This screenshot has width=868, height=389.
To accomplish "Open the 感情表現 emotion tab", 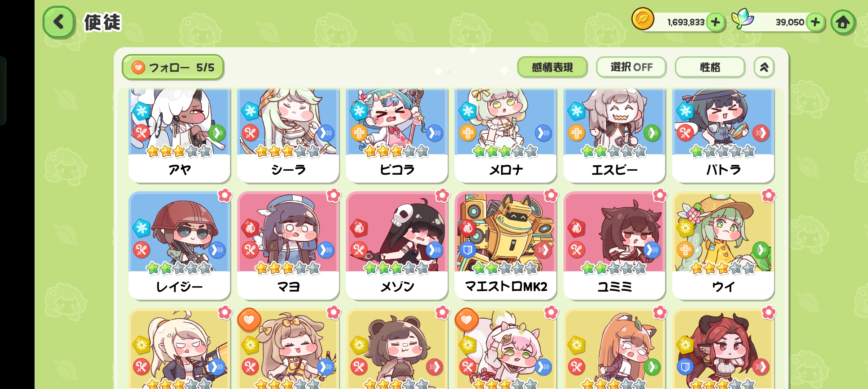I will [552, 67].
